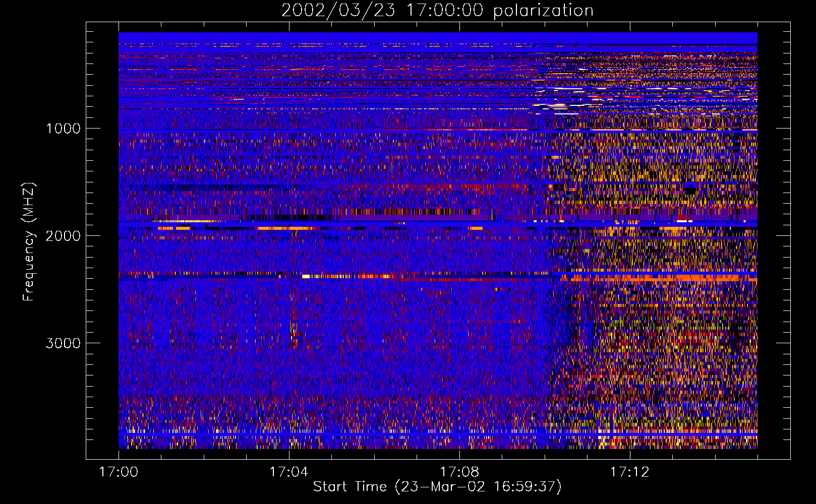
Task: Click the 1000 frequency tick label
Action: pos(64,129)
